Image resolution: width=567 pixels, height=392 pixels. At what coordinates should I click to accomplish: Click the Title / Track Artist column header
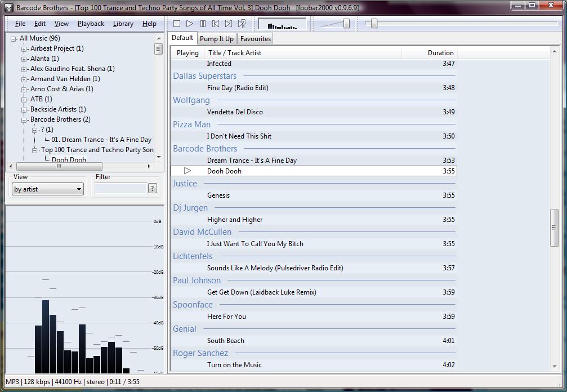(x=235, y=53)
